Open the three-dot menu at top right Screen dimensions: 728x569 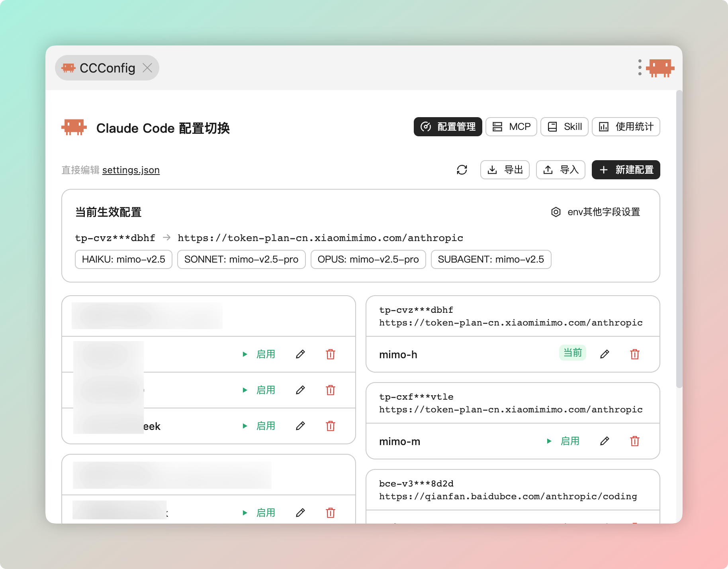tap(640, 67)
